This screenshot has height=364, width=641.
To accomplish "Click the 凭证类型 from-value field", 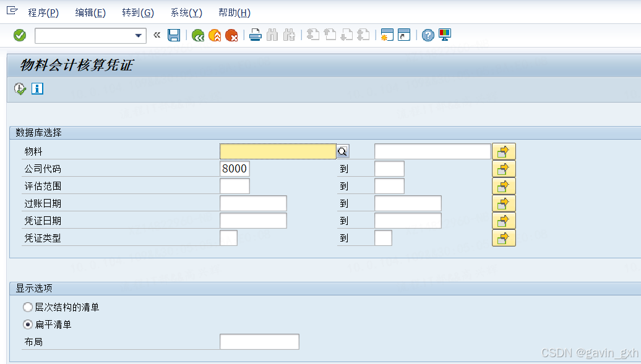I will pyautogui.click(x=228, y=238).
